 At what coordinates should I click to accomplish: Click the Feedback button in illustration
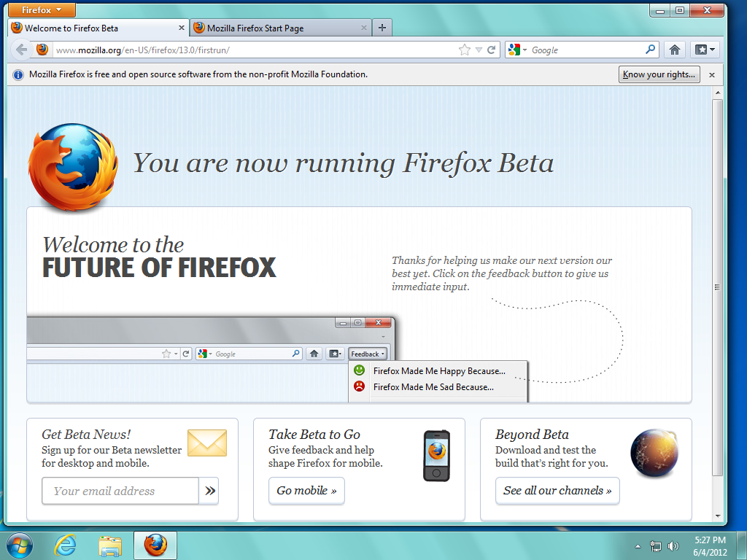(x=368, y=354)
